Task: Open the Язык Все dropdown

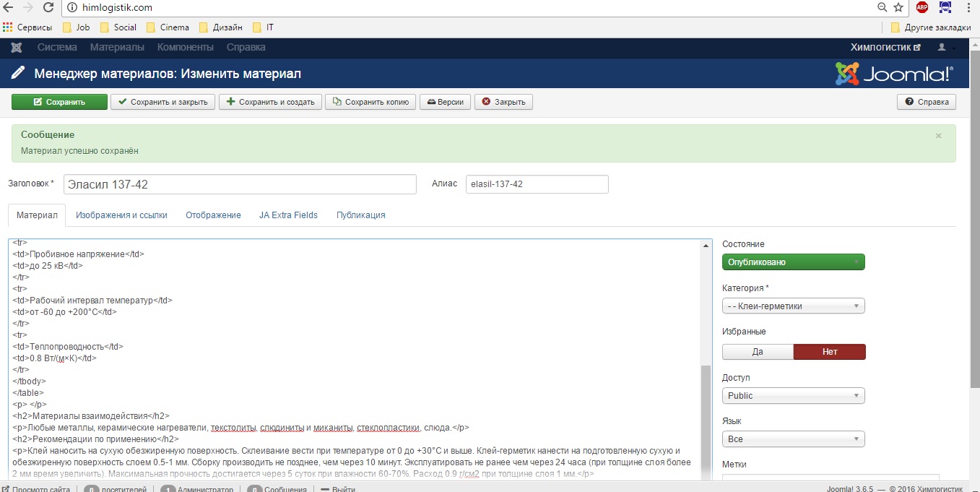Action: 794,439
